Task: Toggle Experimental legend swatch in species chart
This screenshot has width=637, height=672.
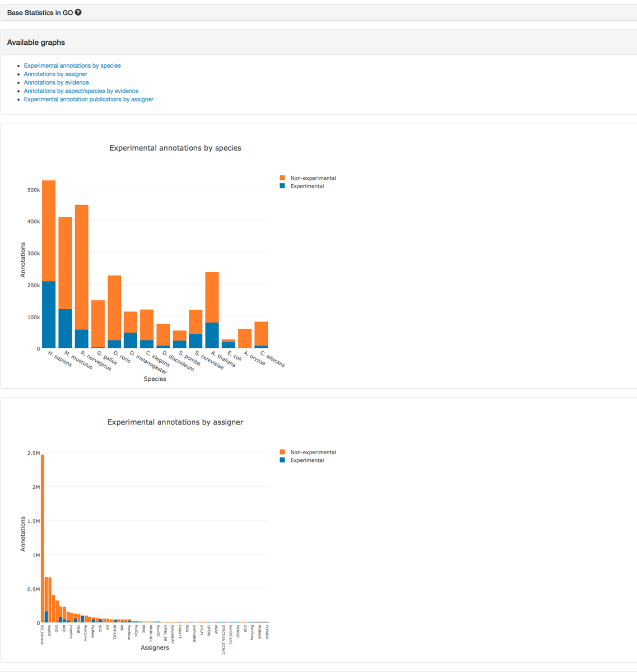Action: (x=282, y=186)
